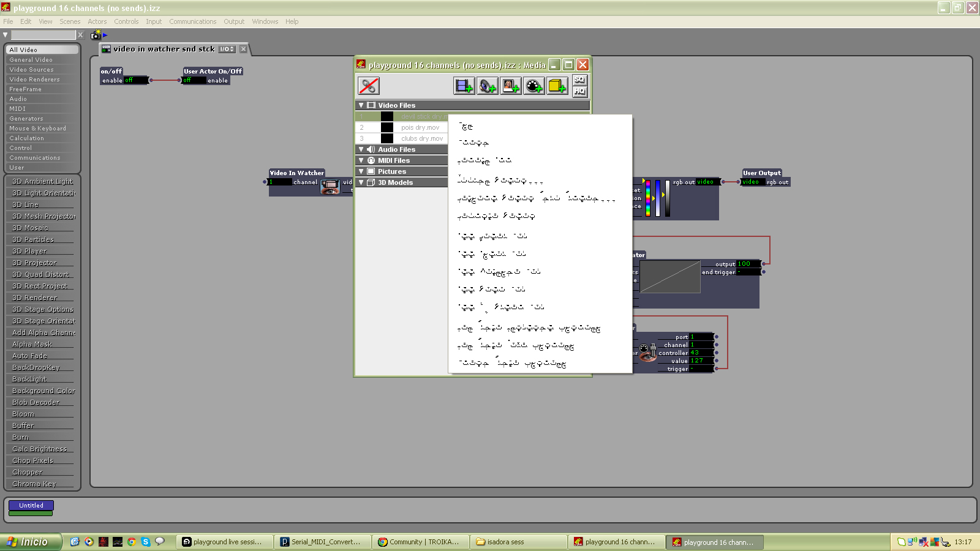Image resolution: width=980 pixels, height=551 pixels.
Task: Select the All Video category
Action: point(42,50)
